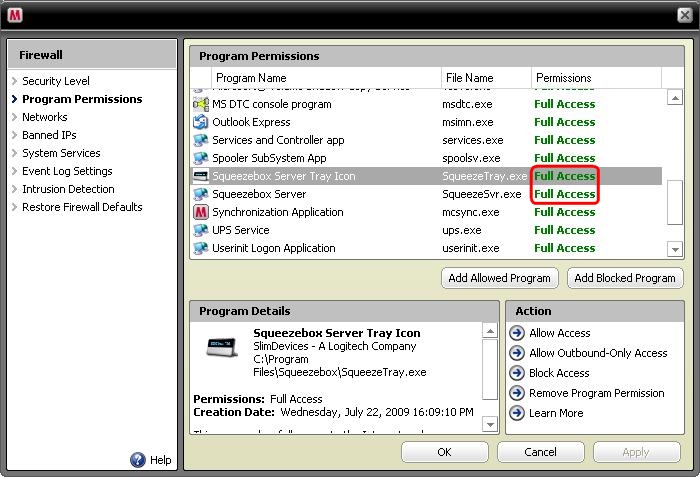The width and height of the screenshot is (700, 477).
Task: Select the Synchronization Application row name
Action: coord(278,212)
